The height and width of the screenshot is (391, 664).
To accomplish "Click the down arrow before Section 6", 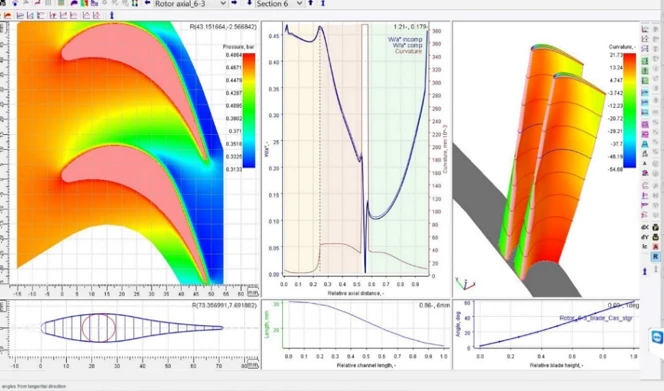I will coord(249,3).
